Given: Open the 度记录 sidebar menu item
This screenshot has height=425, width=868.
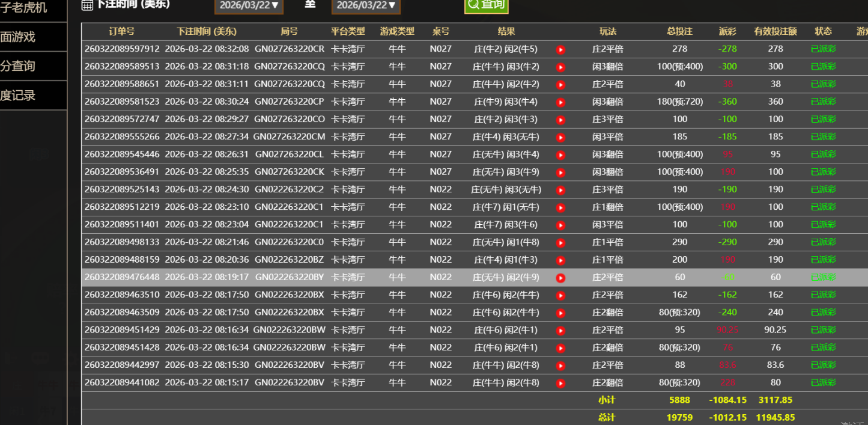Looking at the screenshot, I should click(x=27, y=95).
